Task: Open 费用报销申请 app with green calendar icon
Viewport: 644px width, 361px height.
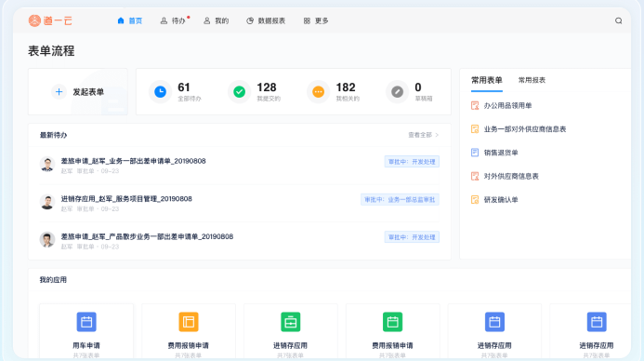Action: [x=393, y=332]
